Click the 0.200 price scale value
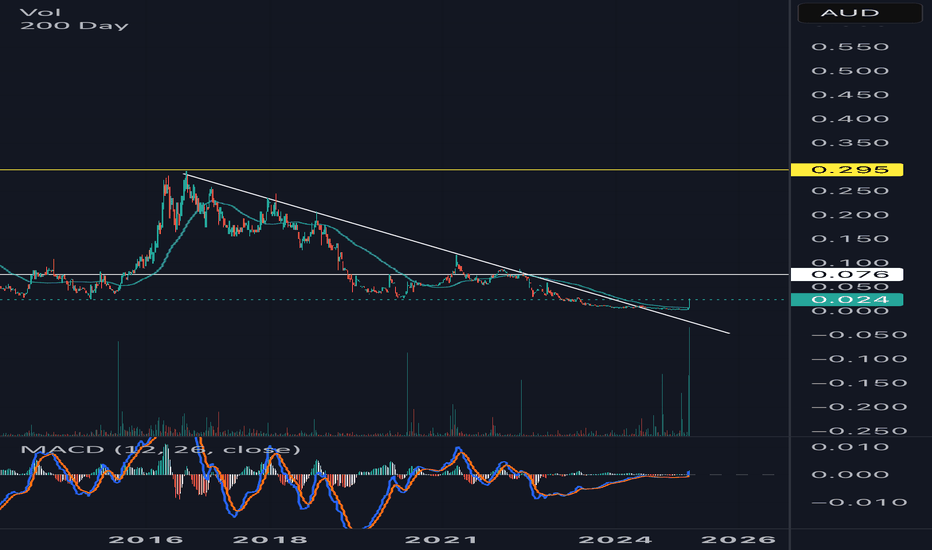The image size is (932, 550). click(850, 215)
